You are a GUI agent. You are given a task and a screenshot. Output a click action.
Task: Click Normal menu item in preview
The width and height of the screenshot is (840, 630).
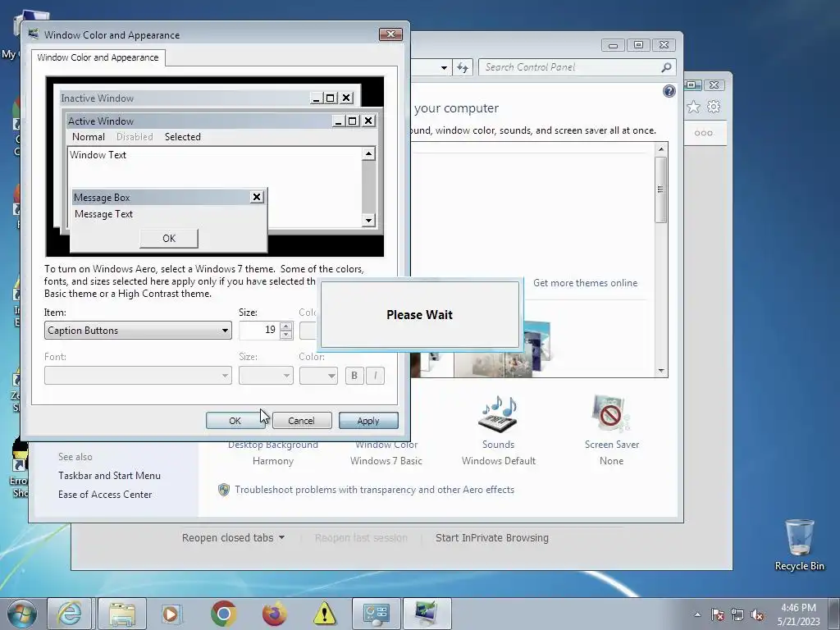tap(89, 137)
